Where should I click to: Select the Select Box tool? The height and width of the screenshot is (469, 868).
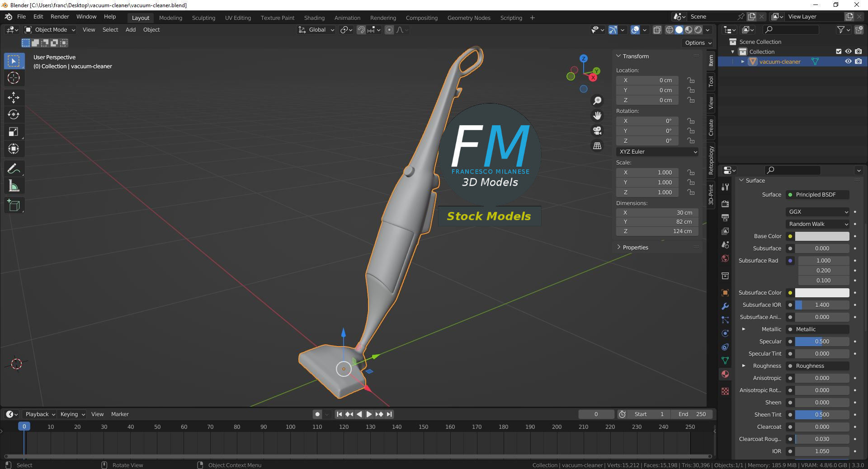[14, 61]
